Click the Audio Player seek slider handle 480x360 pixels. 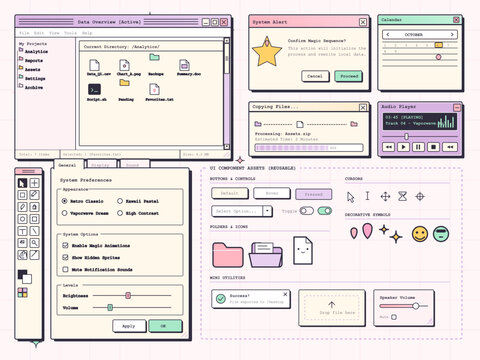(x=406, y=136)
